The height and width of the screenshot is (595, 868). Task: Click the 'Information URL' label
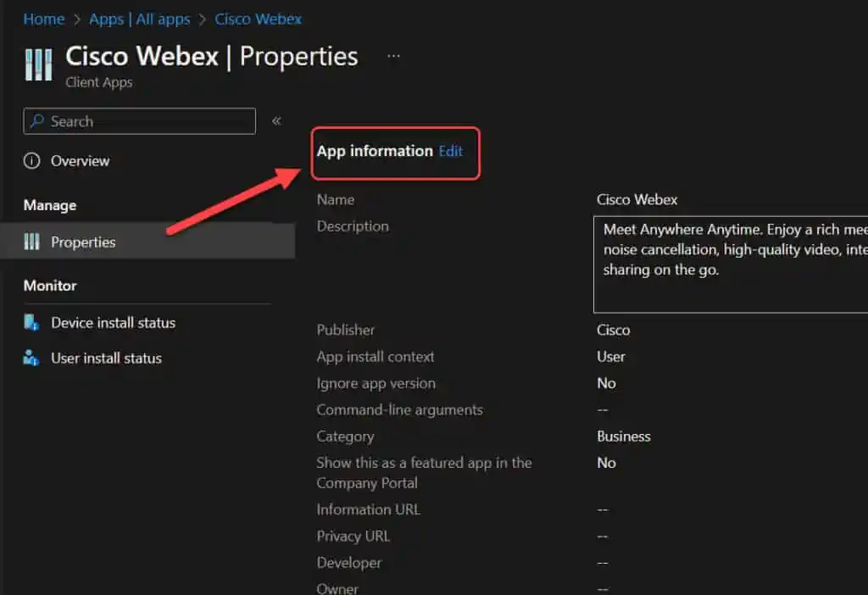point(368,509)
